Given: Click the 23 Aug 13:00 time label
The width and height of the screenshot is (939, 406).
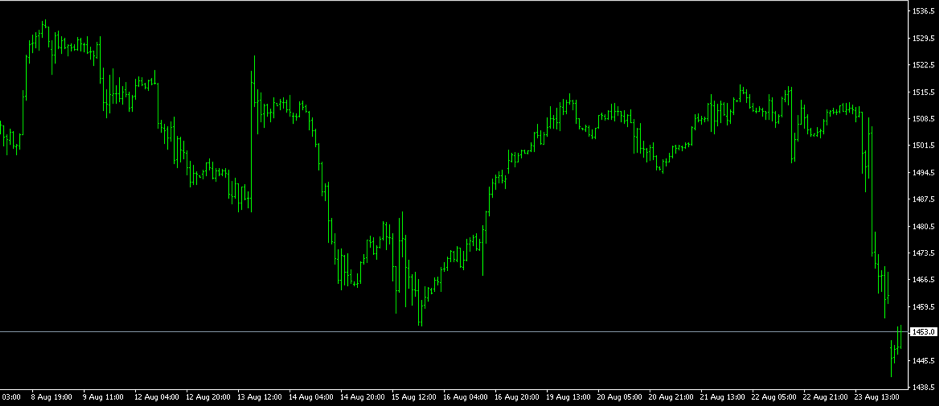Looking at the screenshot, I should 877,398.
